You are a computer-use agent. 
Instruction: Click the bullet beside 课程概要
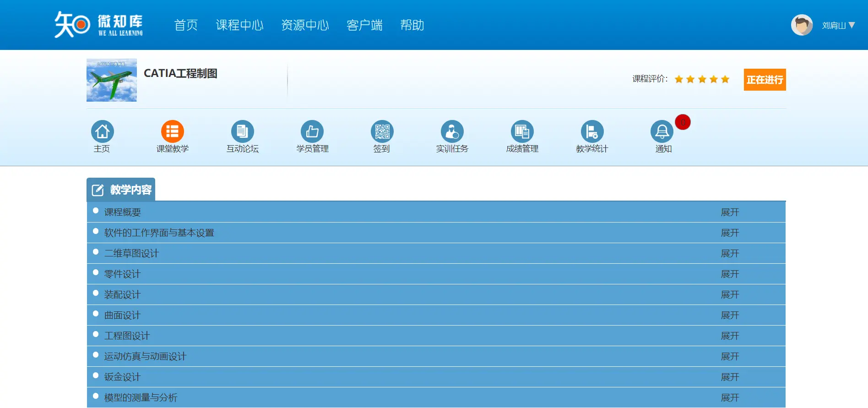pos(96,211)
